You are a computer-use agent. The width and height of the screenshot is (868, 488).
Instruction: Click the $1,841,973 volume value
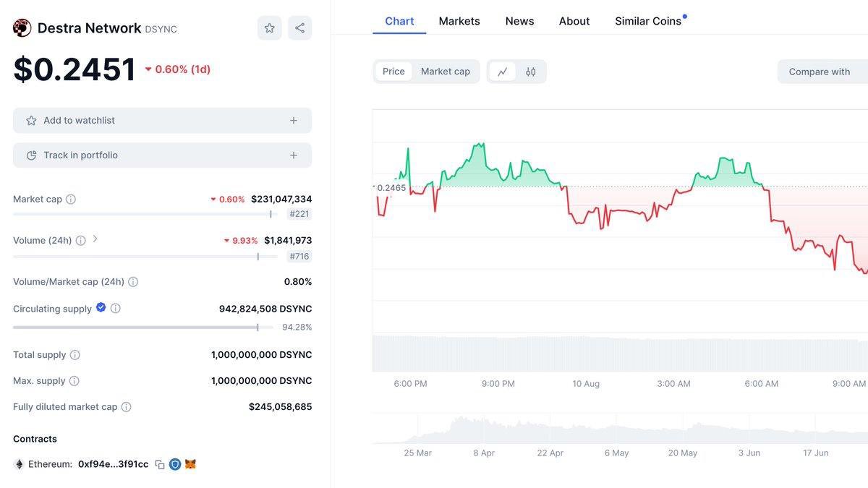(288, 240)
